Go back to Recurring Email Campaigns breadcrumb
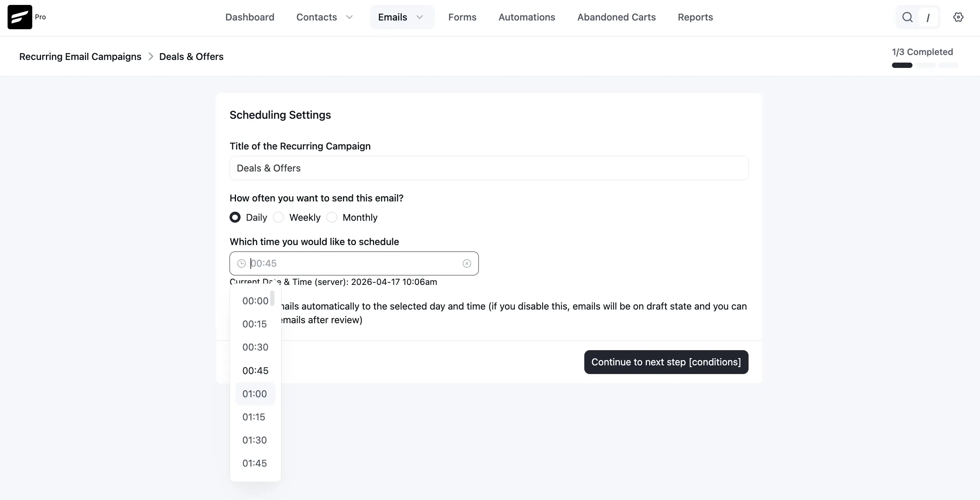Screen dimensions: 980x500 [80, 57]
